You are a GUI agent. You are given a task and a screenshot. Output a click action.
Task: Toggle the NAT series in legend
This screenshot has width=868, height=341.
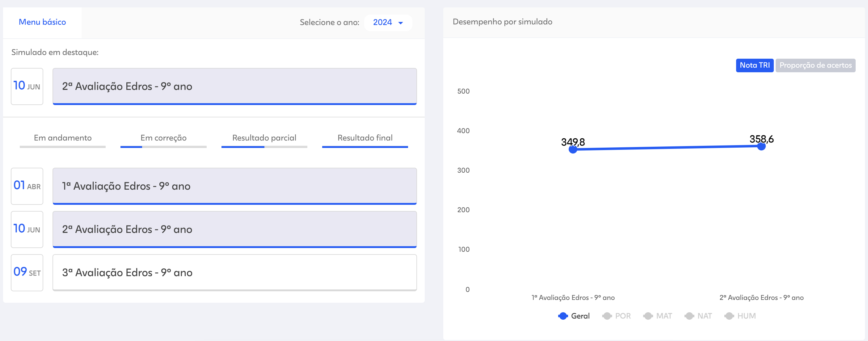(698, 316)
